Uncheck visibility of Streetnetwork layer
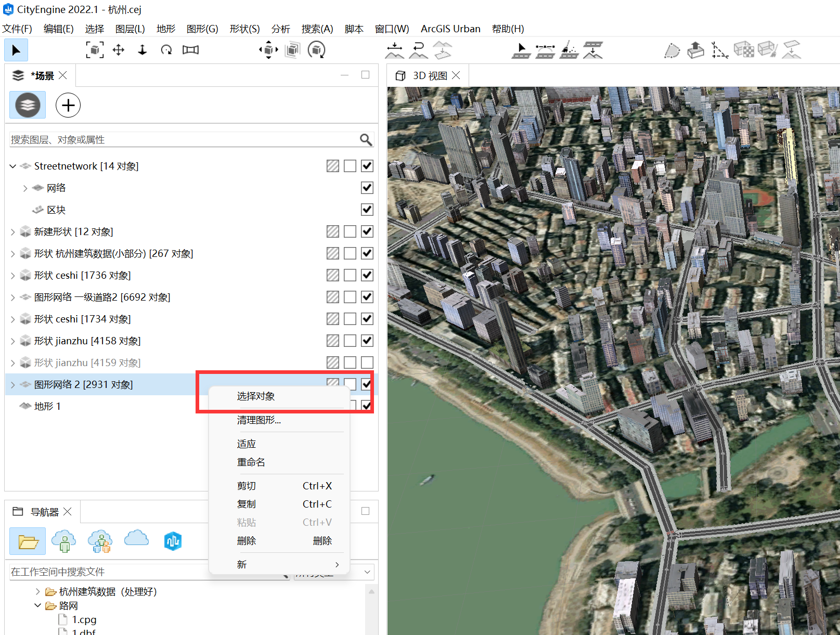Viewport: 840px width, 635px height. coord(367,166)
